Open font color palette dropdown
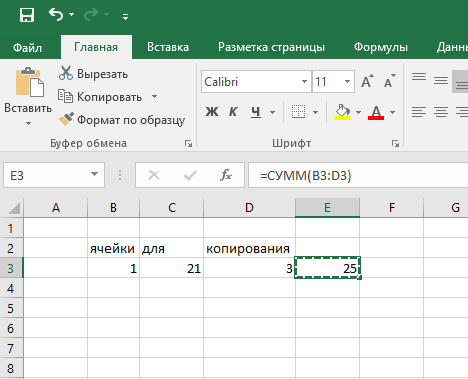This screenshot has height=379, width=468. pyautogui.click(x=392, y=112)
